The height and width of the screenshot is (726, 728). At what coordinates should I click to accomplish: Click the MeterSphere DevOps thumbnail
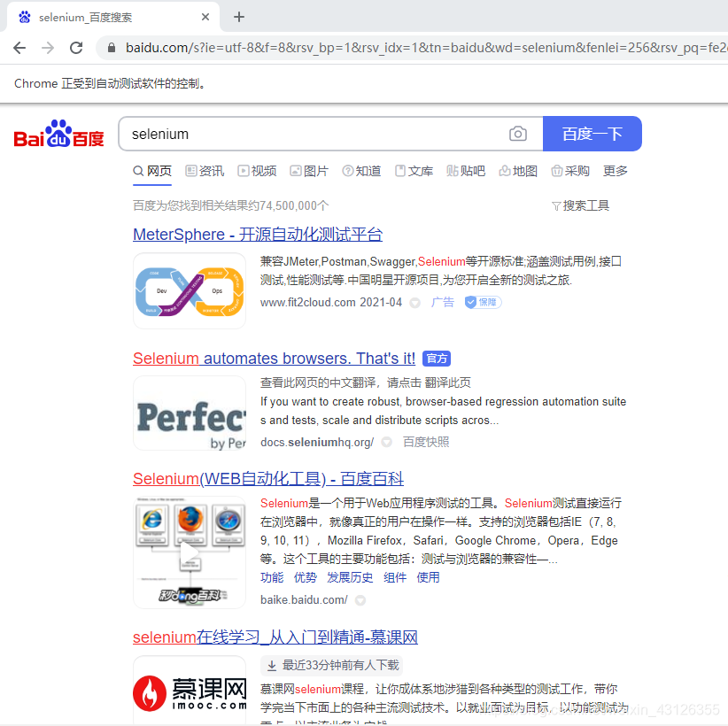pyautogui.click(x=190, y=291)
